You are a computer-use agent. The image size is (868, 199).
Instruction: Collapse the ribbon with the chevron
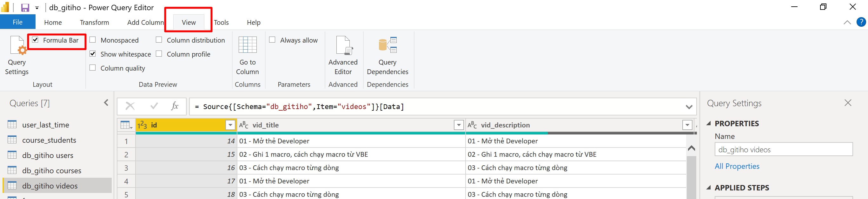pyautogui.click(x=847, y=22)
